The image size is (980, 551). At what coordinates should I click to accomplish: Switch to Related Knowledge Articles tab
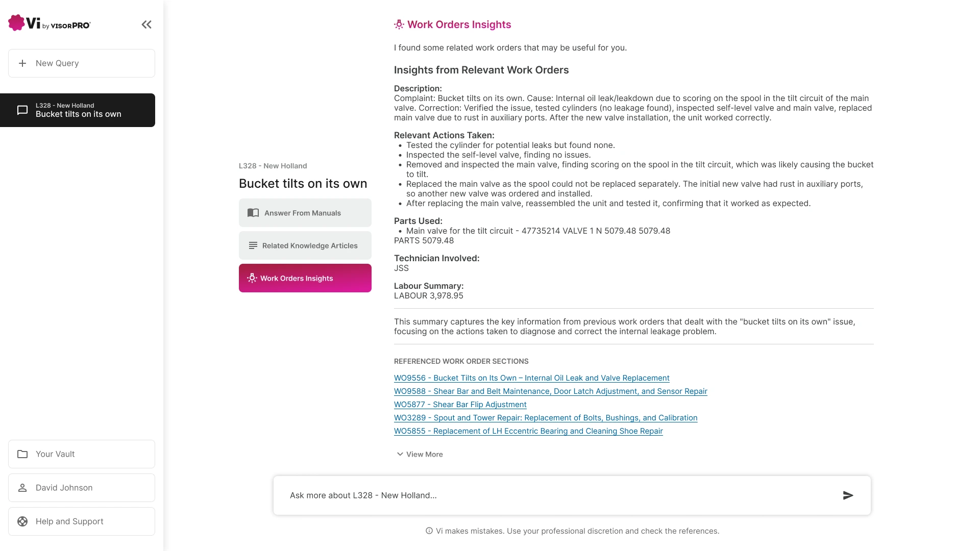[305, 245]
